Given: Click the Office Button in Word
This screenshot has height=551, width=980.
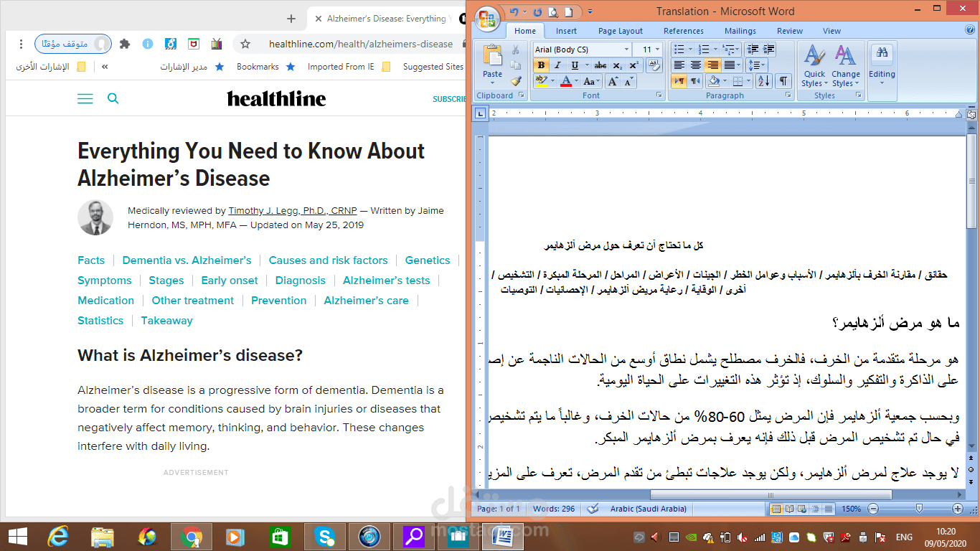Looking at the screenshot, I should [487, 17].
